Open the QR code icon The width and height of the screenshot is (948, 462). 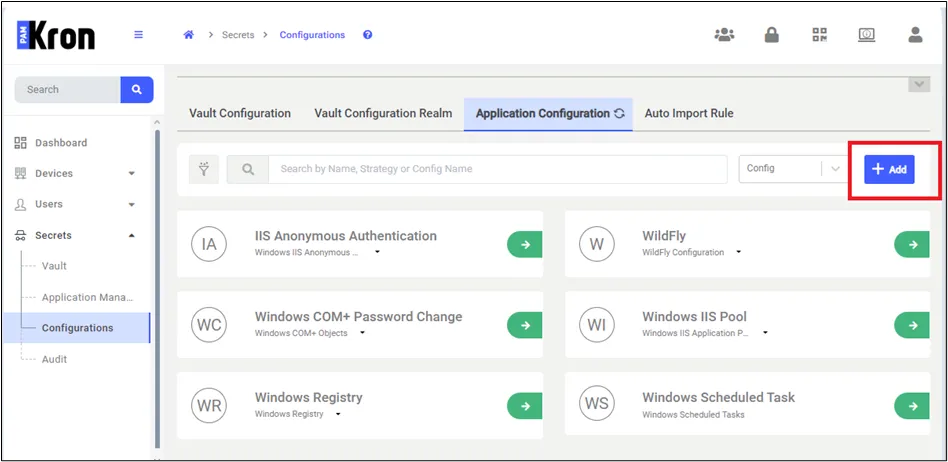820,35
